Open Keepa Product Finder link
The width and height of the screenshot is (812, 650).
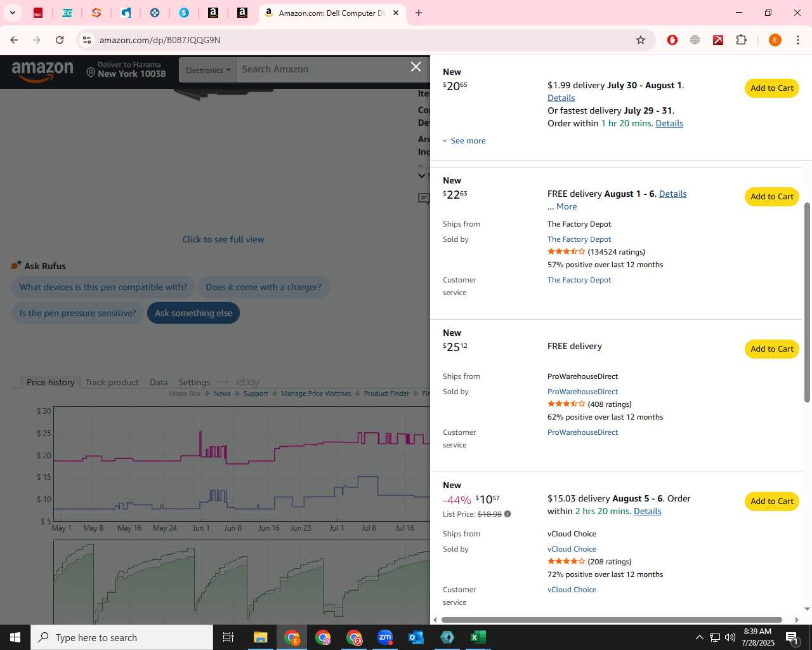tap(386, 394)
